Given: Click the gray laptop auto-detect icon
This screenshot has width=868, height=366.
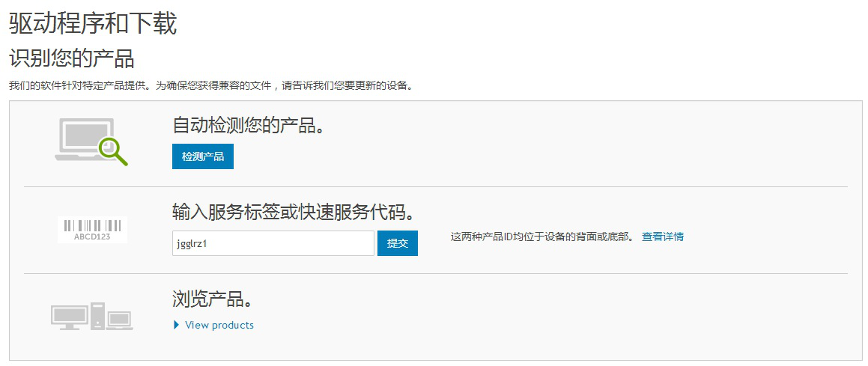Looking at the screenshot, I should tap(85, 139).
